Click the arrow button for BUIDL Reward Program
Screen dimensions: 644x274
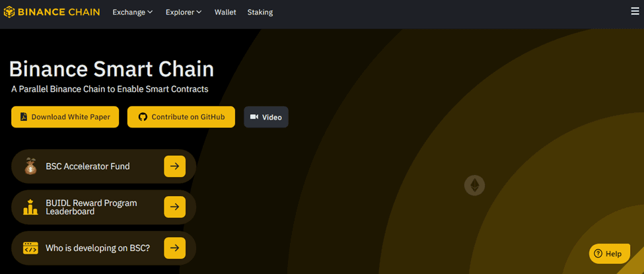point(174,207)
